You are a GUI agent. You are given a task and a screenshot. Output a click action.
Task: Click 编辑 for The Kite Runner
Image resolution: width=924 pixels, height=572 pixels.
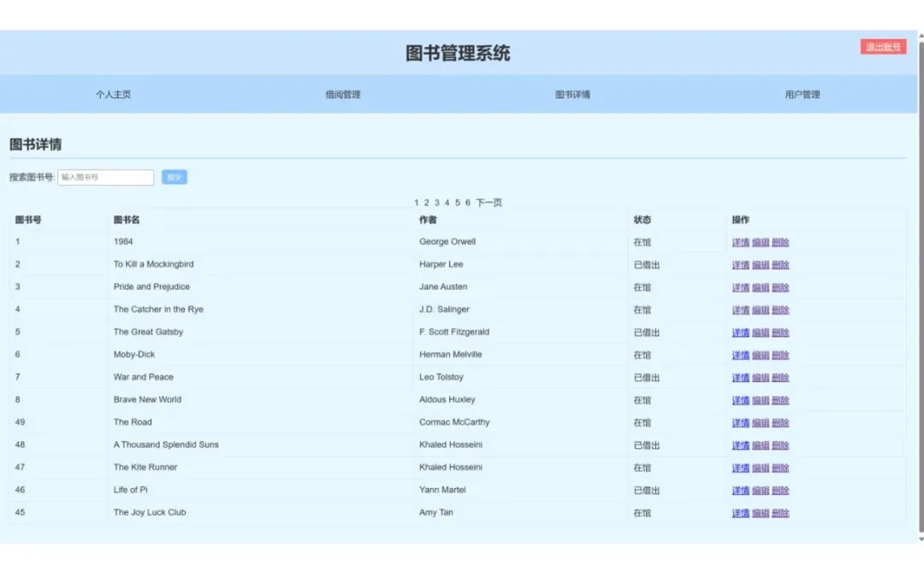761,467
